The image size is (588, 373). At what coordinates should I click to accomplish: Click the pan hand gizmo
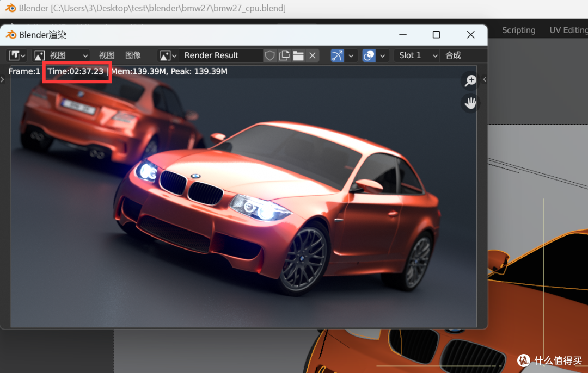point(470,103)
